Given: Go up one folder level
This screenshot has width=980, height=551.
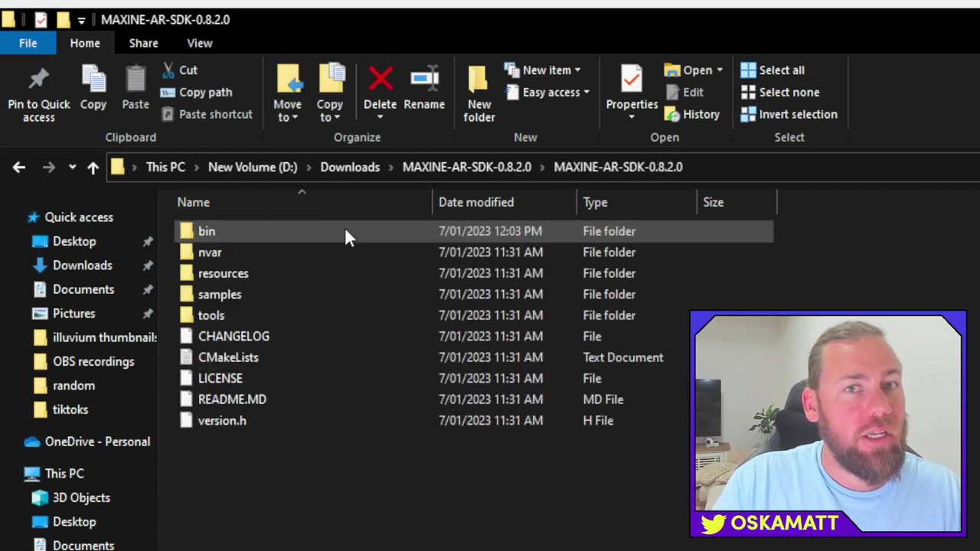Looking at the screenshot, I should pyautogui.click(x=93, y=167).
